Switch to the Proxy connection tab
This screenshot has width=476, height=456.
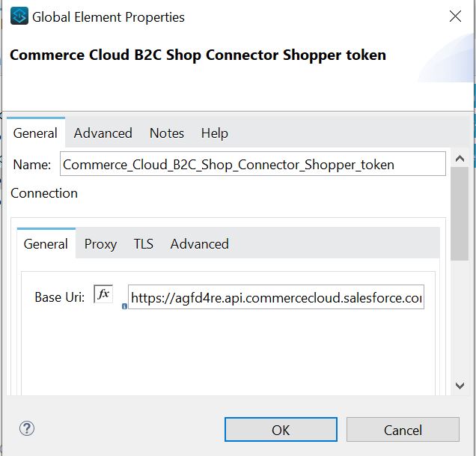[100, 244]
